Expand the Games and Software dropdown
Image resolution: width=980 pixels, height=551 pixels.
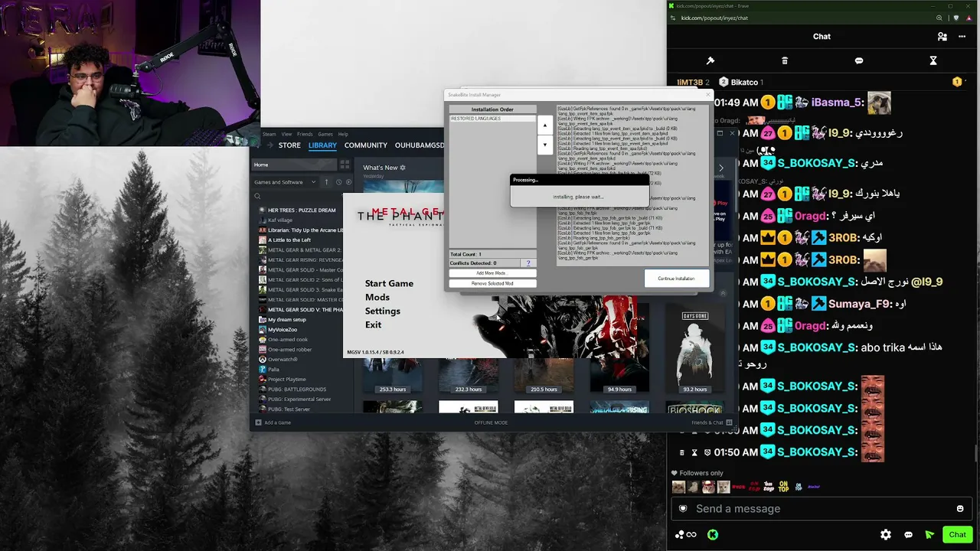coord(284,182)
